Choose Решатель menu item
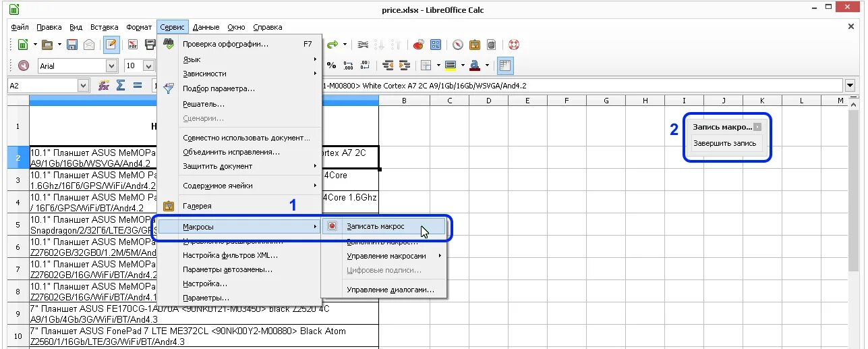 pos(239,104)
